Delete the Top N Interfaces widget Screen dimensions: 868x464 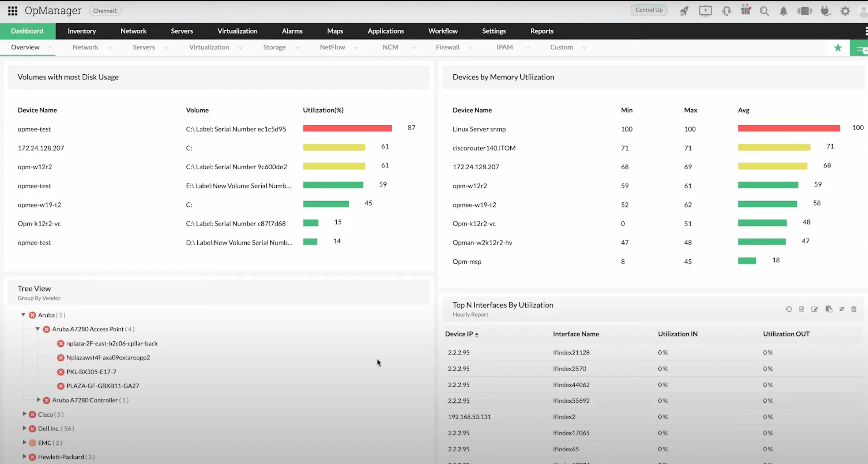(854, 309)
